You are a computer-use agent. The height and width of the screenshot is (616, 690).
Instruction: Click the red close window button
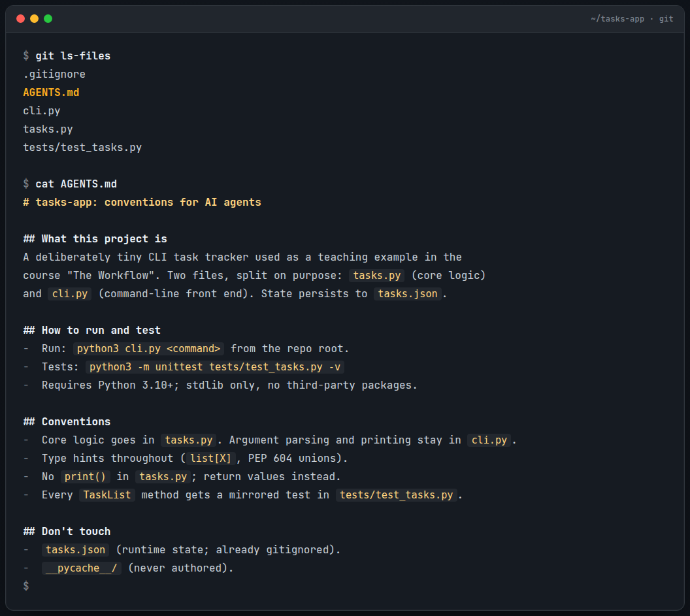tap(20, 18)
